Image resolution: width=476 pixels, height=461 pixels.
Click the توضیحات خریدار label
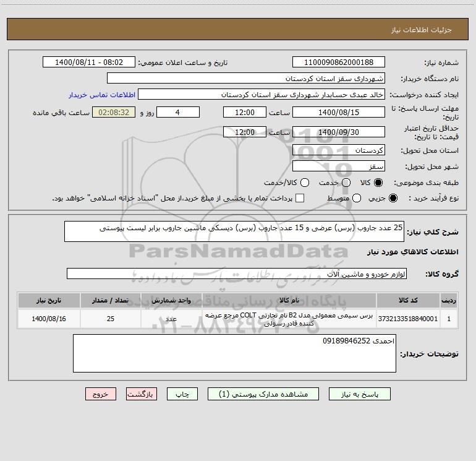[429, 354]
